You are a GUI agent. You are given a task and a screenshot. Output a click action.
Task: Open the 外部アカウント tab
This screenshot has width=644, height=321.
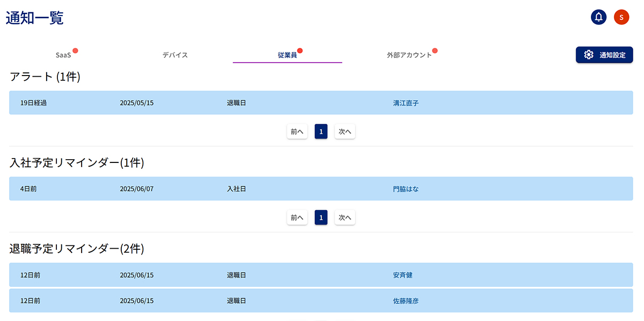tap(409, 55)
